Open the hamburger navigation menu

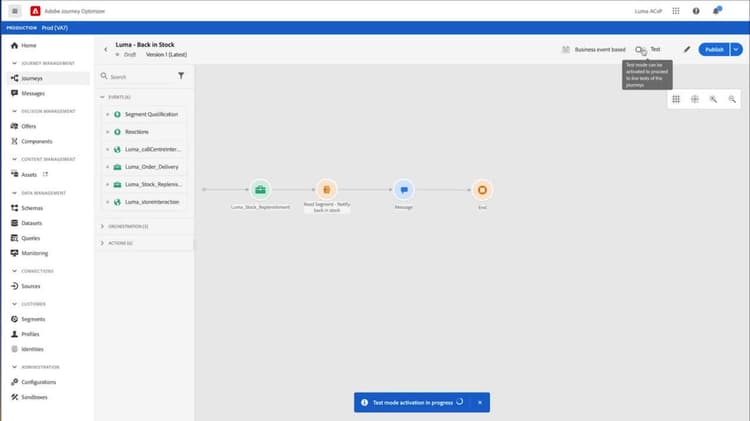pos(15,11)
